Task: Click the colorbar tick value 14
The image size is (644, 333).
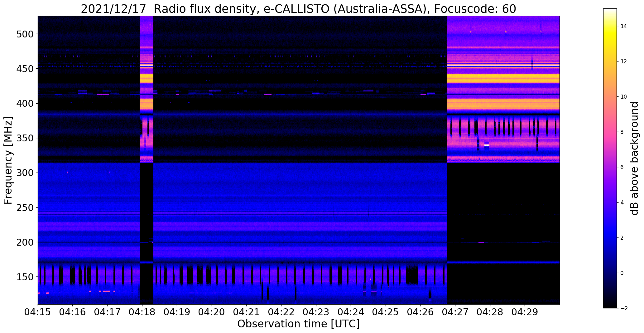Action: (624, 26)
